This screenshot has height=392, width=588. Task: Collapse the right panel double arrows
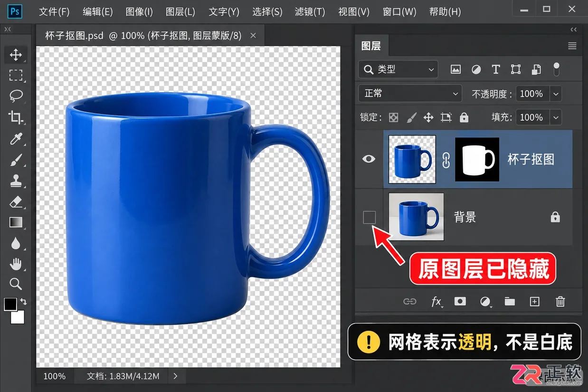574,29
